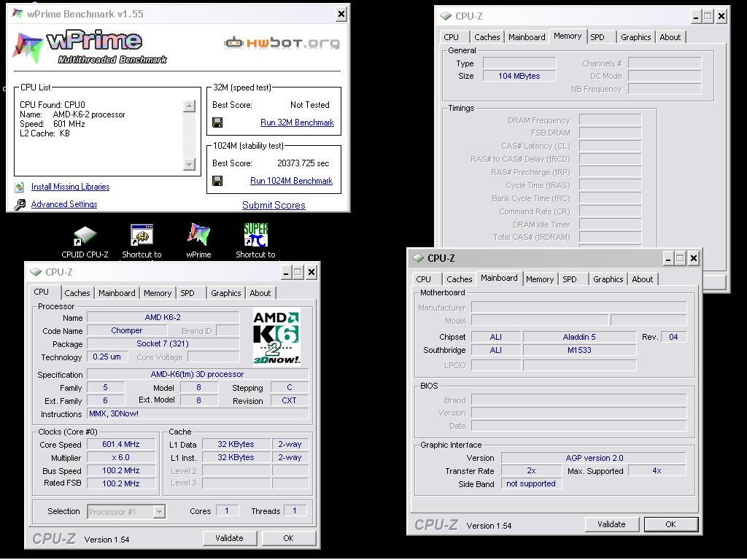Click OK in the CPU-Z Mainboard window
This screenshot has width=747, height=560.
[671, 524]
